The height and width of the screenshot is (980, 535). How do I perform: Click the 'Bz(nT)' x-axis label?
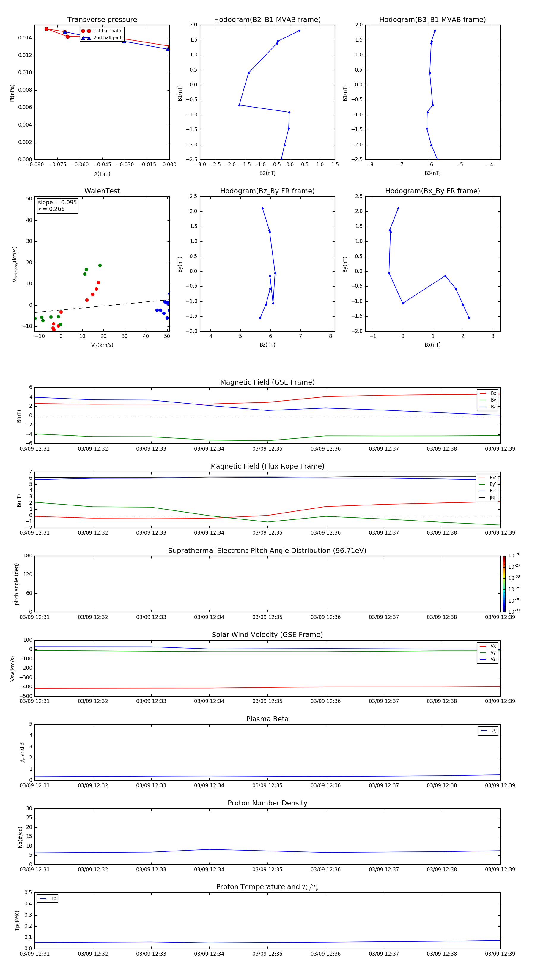point(267,345)
